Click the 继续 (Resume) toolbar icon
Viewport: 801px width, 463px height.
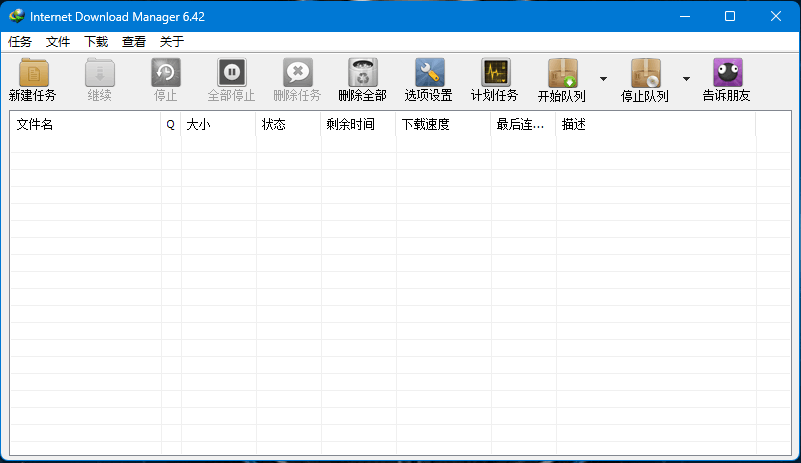pyautogui.click(x=99, y=73)
